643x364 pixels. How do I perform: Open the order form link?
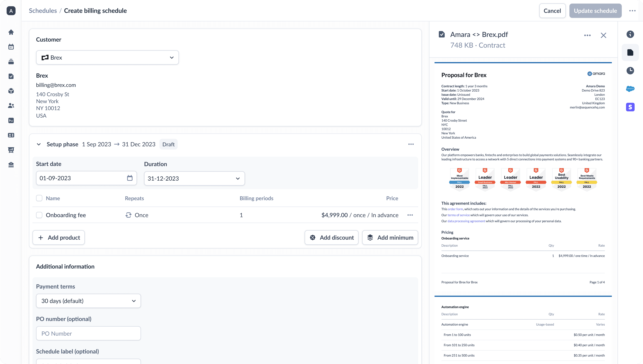click(455, 209)
